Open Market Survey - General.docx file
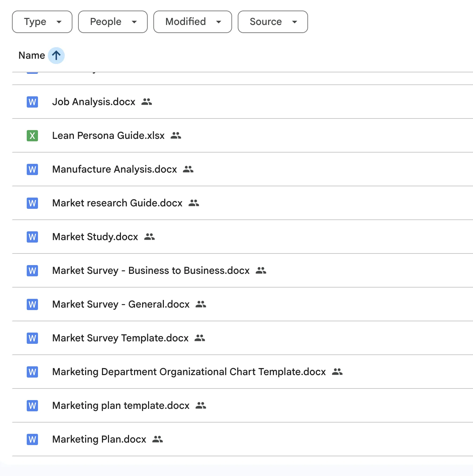473x476 pixels. click(x=121, y=304)
